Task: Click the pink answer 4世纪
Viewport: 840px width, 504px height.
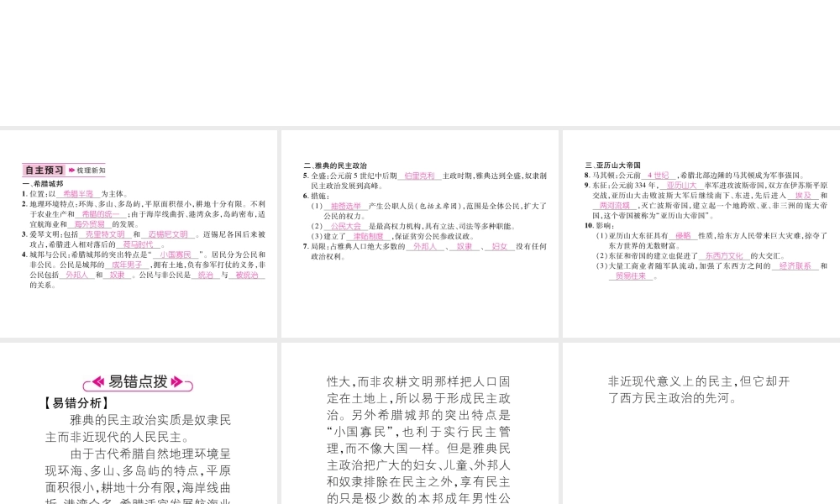Action: pos(658,175)
